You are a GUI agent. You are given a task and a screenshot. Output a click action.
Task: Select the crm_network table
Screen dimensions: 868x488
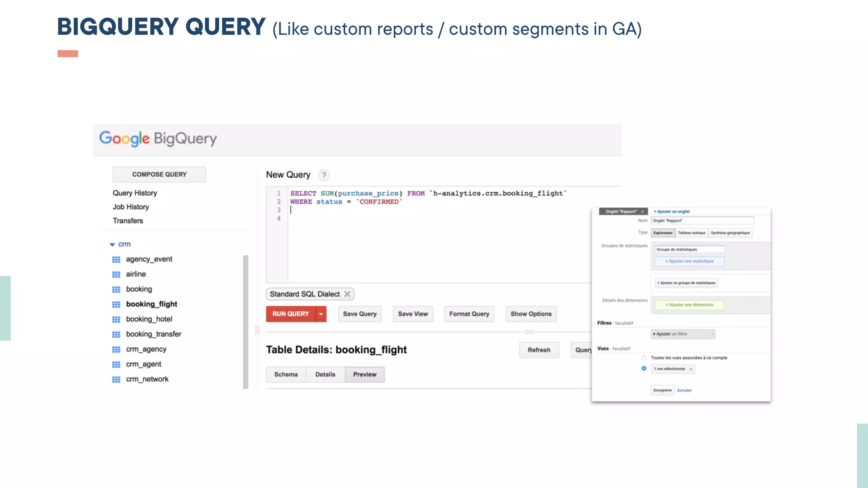[147, 380]
